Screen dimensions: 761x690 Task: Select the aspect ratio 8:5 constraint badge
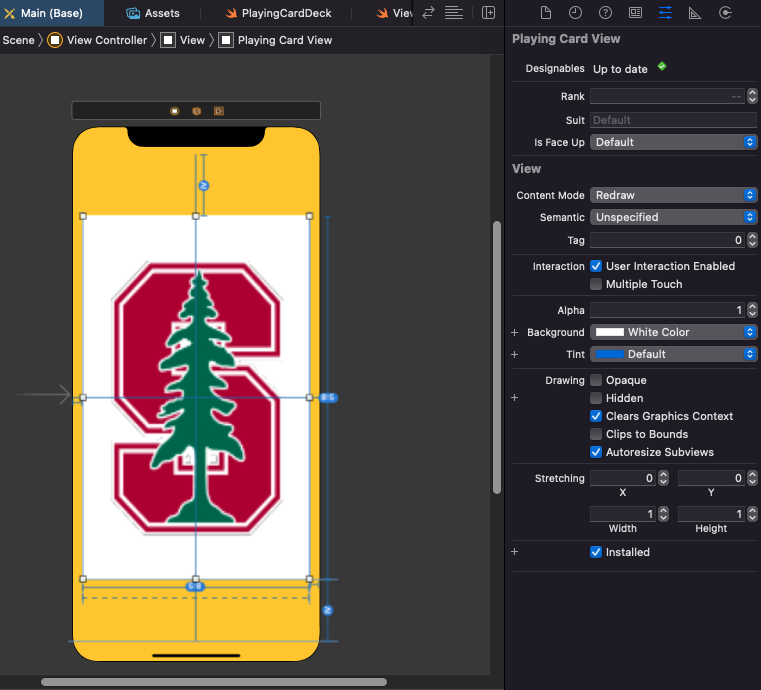click(328, 397)
